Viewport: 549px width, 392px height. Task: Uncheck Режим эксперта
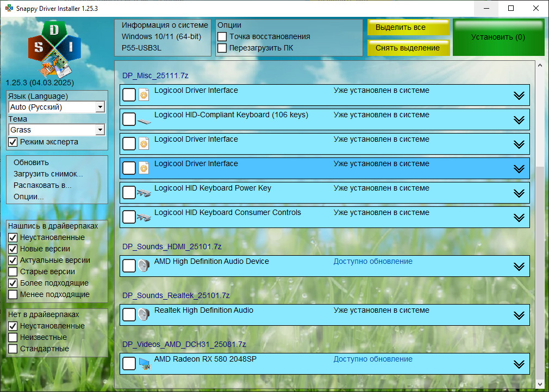click(13, 142)
